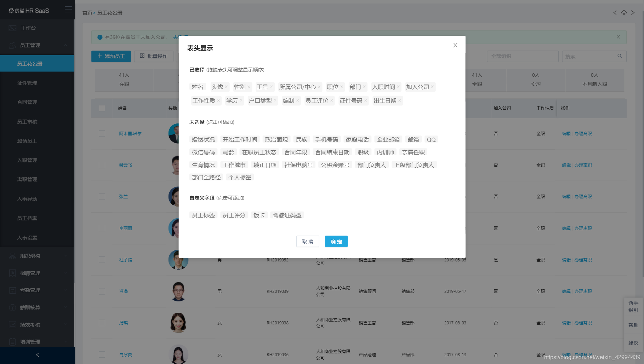Image resolution: width=644 pixels, height=364 pixels.
Task: Remove 性别 tag via its x icon
Action: [249, 87]
